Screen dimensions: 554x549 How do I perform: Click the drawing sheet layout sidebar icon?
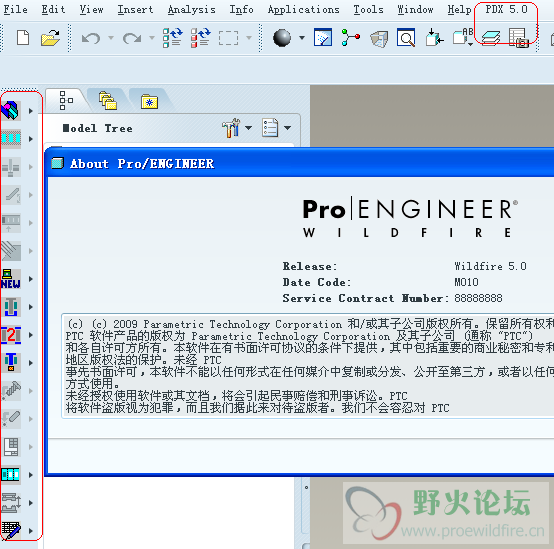click(x=11, y=447)
